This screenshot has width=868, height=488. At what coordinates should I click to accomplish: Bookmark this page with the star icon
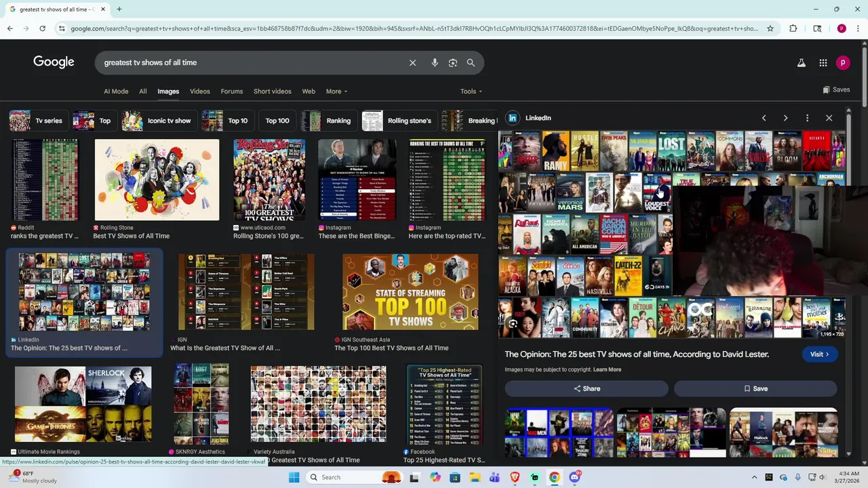[x=770, y=28]
